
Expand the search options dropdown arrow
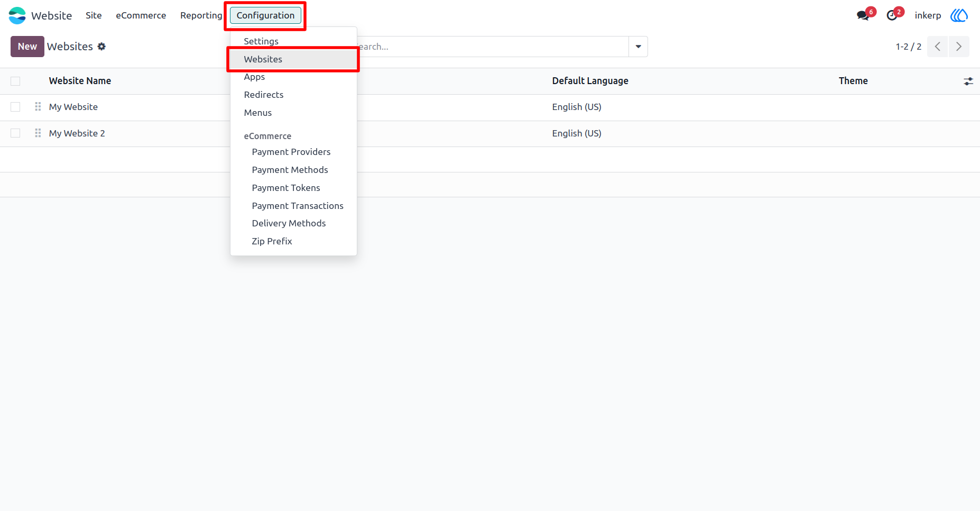(638, 47)
